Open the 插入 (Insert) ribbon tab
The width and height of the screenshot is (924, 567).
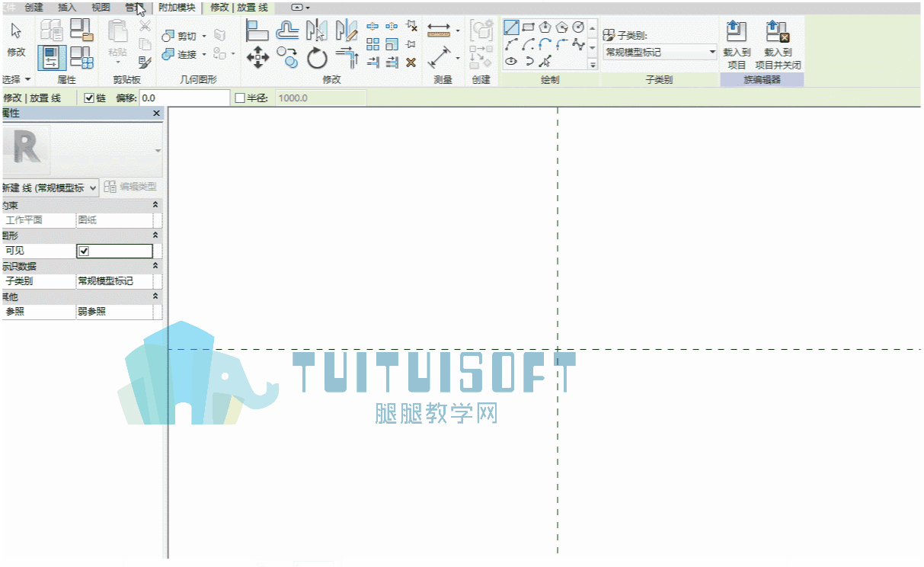coord(68,8)
